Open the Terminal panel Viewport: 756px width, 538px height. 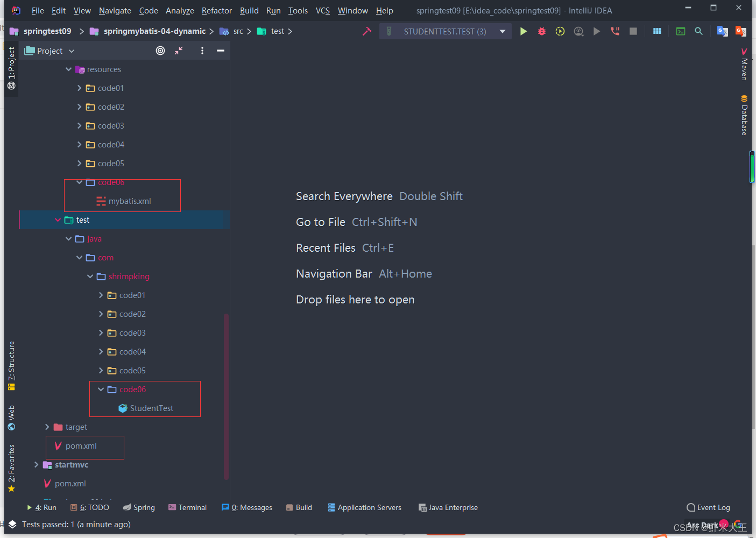[187, 507]
